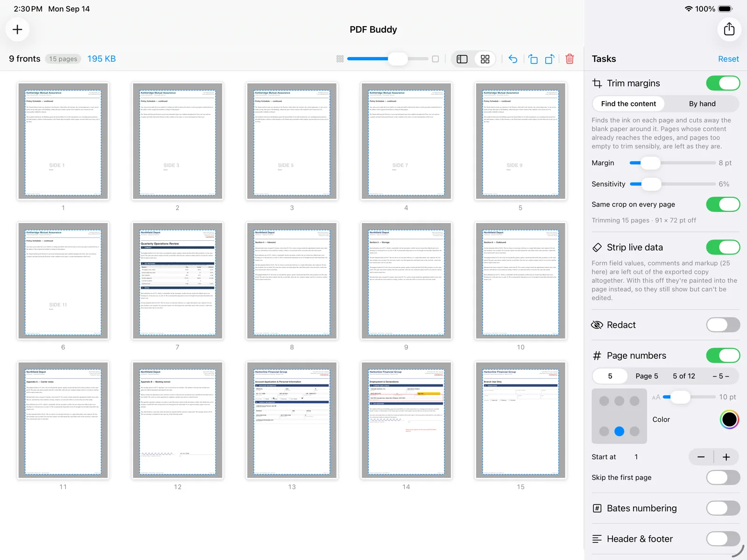Click the Page numbers hash icon
The height and width of the screenshot is (560, 747).
[597, 356]
